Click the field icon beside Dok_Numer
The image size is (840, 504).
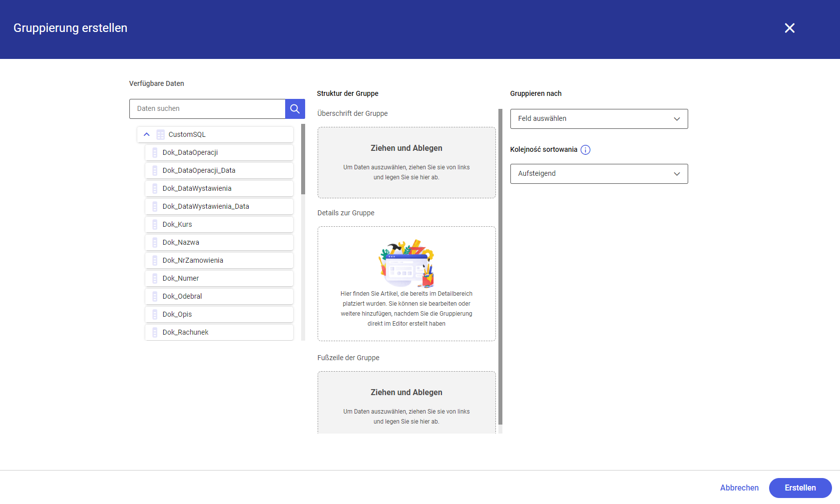pyautogui.click(x=155, y=279)
